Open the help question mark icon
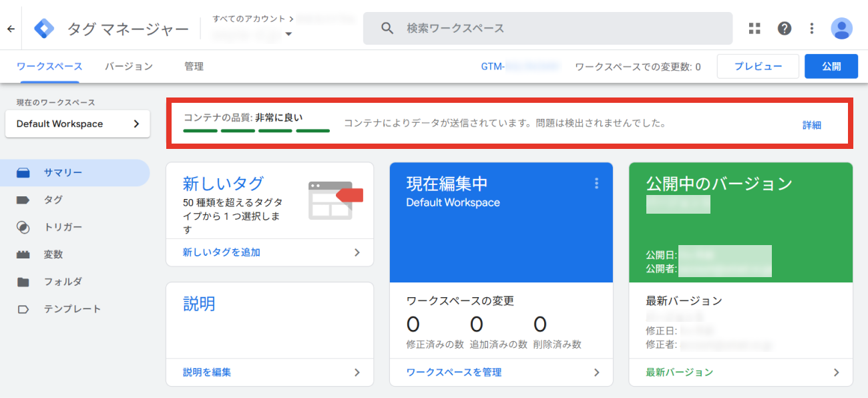This screenshot has width=868, height=398. click(785, 28)
